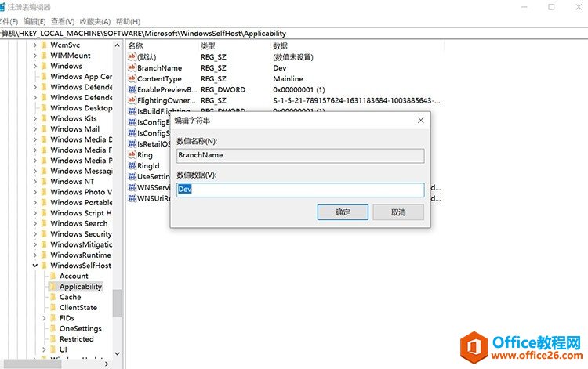Click the 0x00000001 (1) EnablePreview data cell
The image size is (588, 369).
coord(299,89)
